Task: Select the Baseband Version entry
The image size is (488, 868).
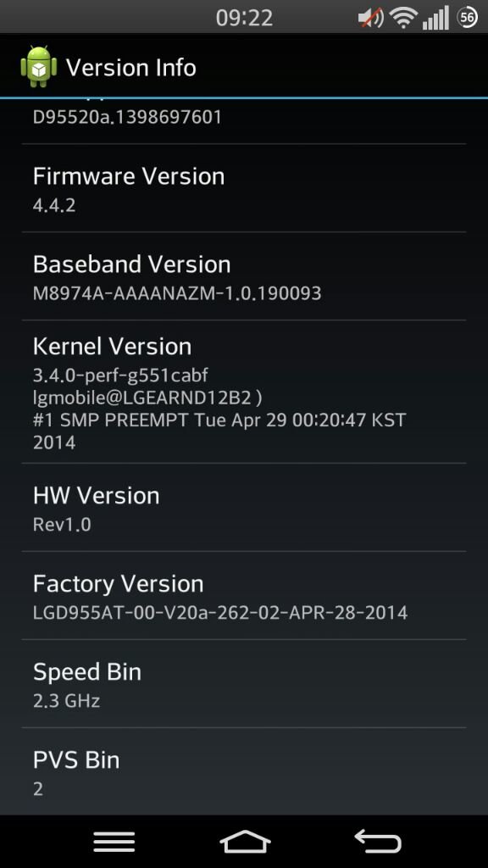Action: tap(244, 276)
